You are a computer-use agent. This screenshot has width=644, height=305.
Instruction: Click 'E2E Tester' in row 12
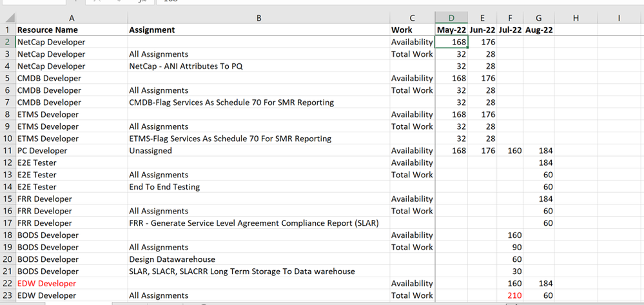coord(72,162)
